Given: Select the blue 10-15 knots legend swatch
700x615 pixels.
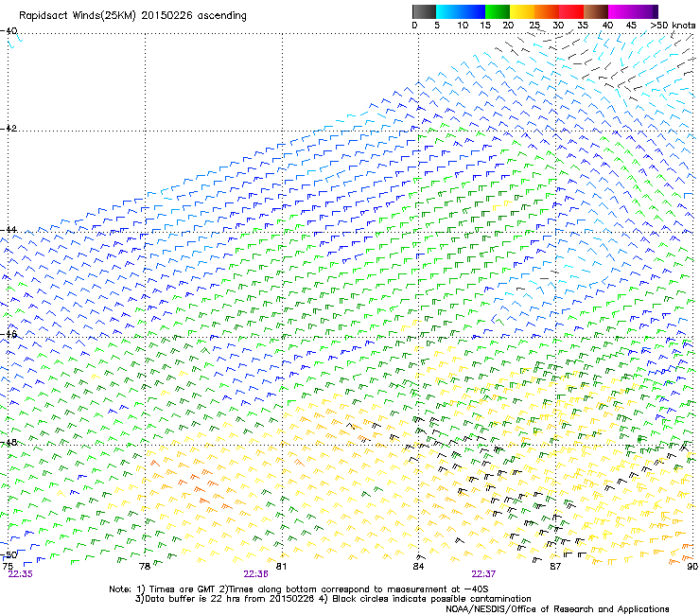Looking at the screenshot, I should point(473,11).
